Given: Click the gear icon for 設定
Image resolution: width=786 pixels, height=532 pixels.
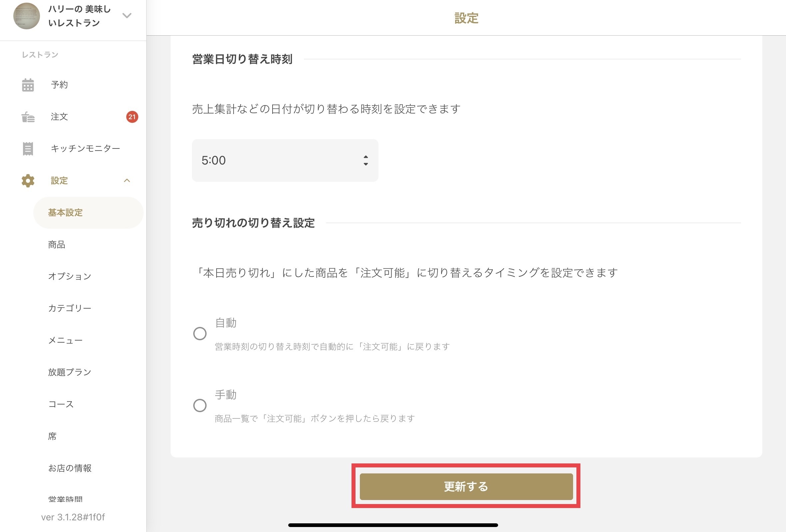Looking at the screenshot, I should click(28, 181).
